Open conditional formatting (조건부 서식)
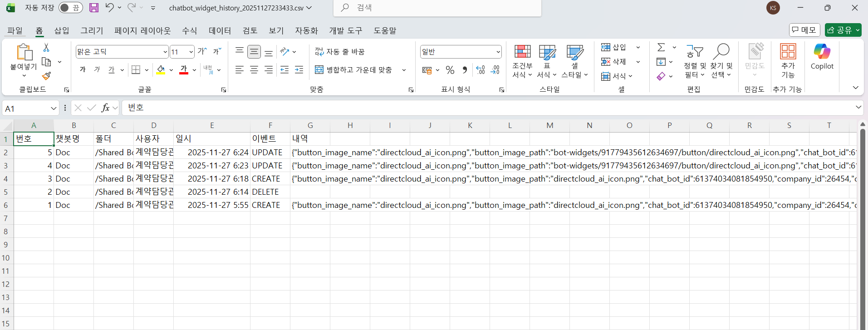 pos(522,61)
